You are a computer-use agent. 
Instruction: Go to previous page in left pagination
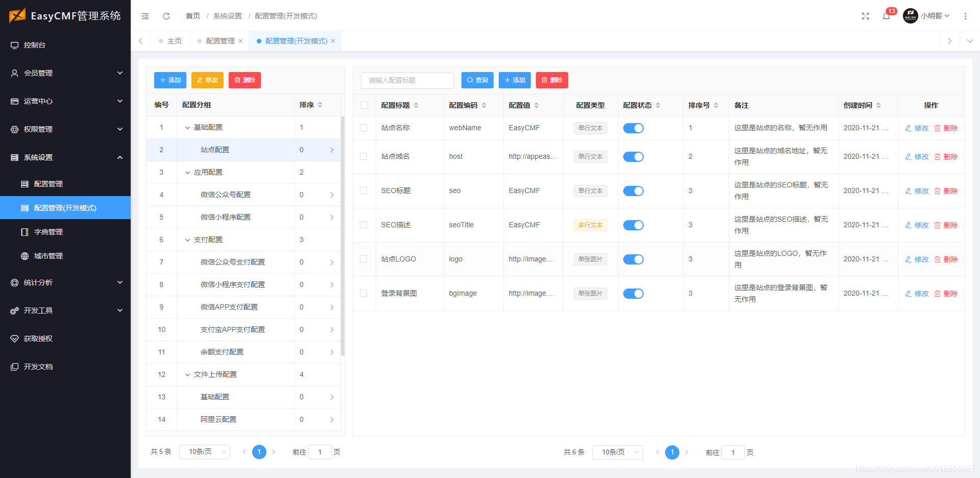(x=244, y=451)
